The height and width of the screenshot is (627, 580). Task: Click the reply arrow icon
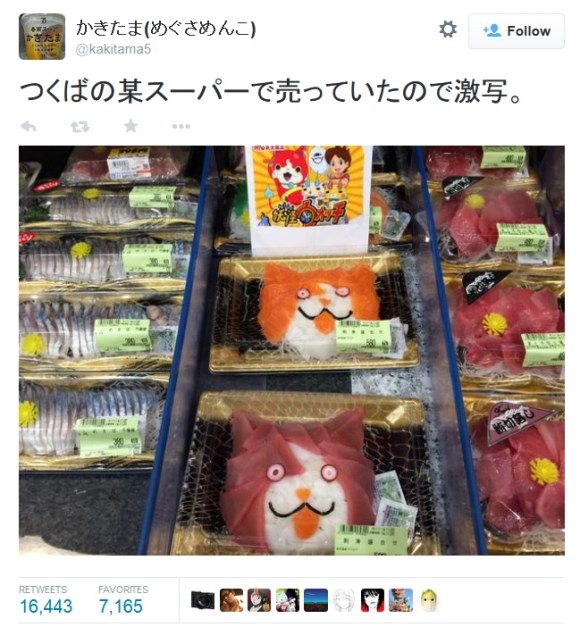coord(28,126)
